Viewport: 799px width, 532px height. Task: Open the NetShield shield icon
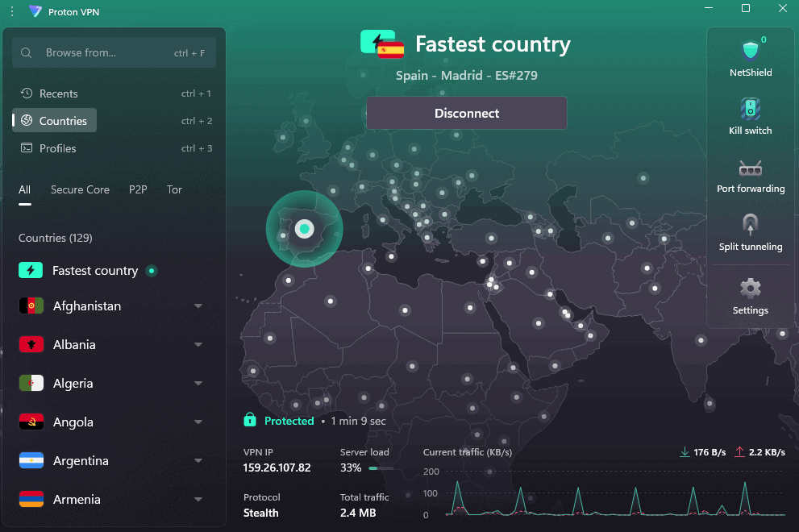coord(751,51)
